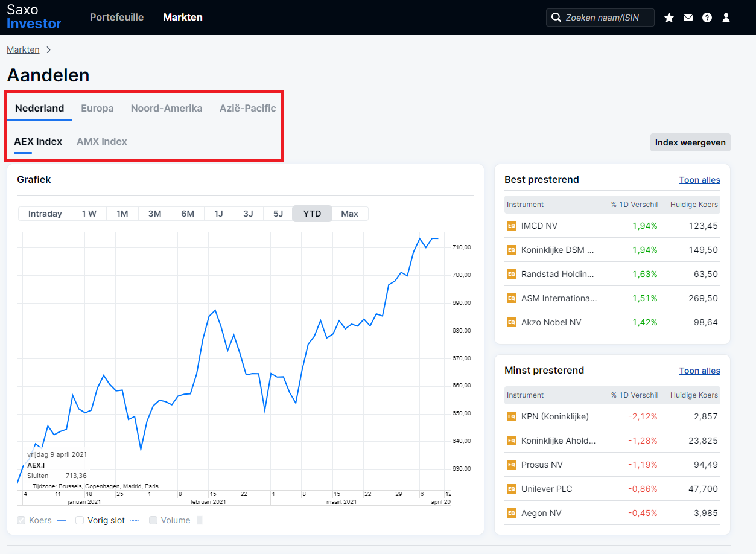Open Portefeuille in top navigation

tap(117, 18)
